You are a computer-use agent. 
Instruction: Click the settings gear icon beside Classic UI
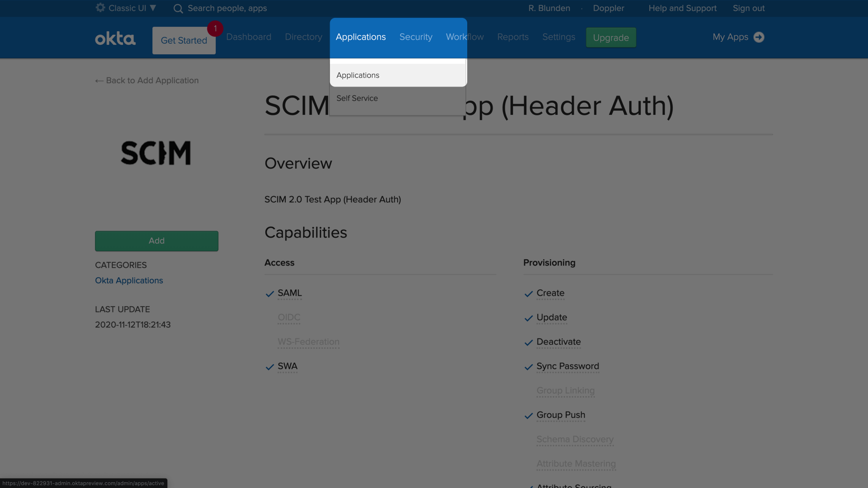click(100, 8)
